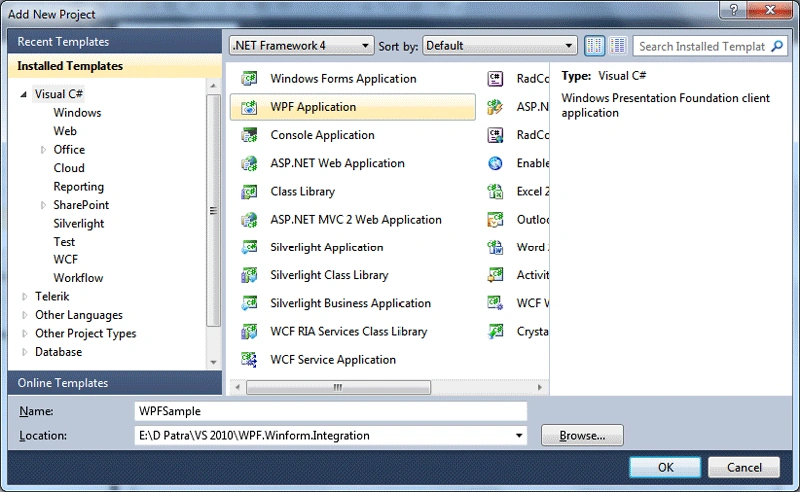Click the Silverlight Business Application icon

pos(249,303)
